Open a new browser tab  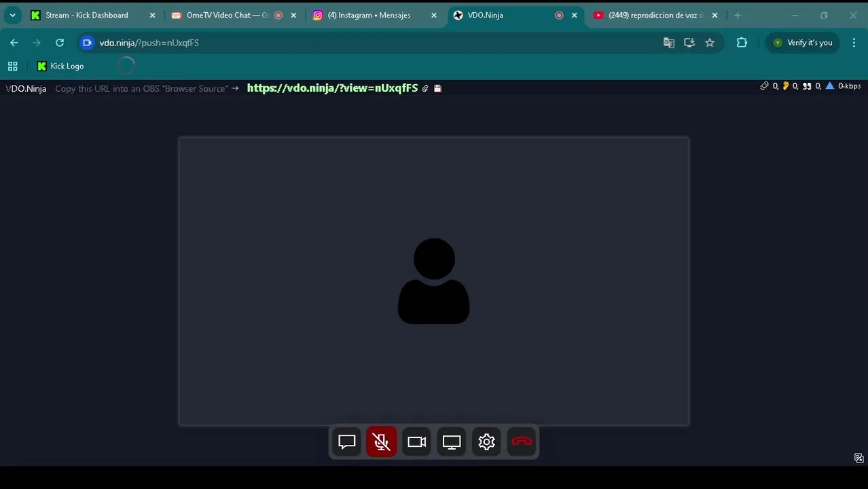[x=738, y=15]
